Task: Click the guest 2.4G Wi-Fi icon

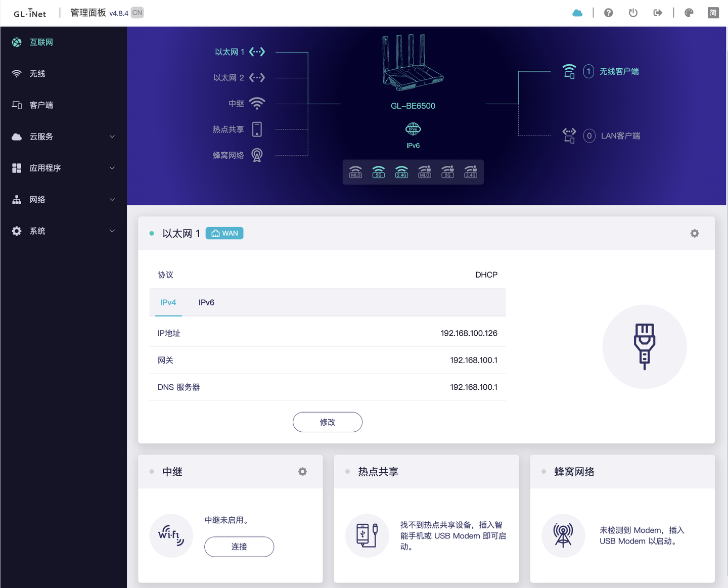Action: coord(471,172)
